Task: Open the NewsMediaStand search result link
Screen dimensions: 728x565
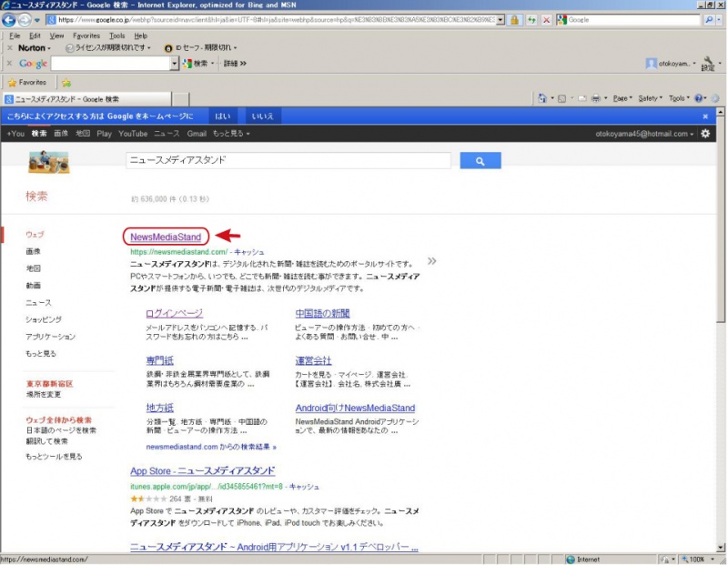Action: point(166,237)
